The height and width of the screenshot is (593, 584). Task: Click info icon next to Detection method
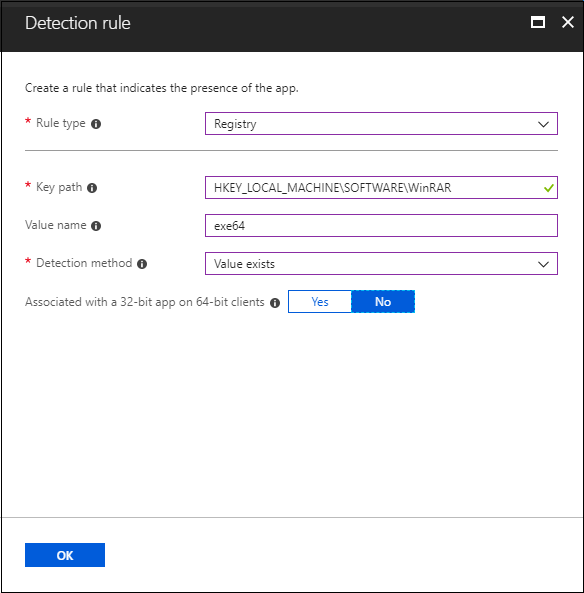(x=142, y=264)
